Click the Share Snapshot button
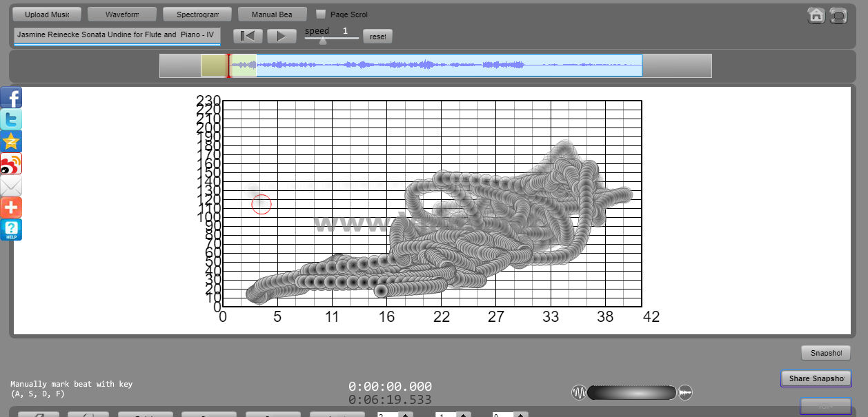 tap(816, 378)
